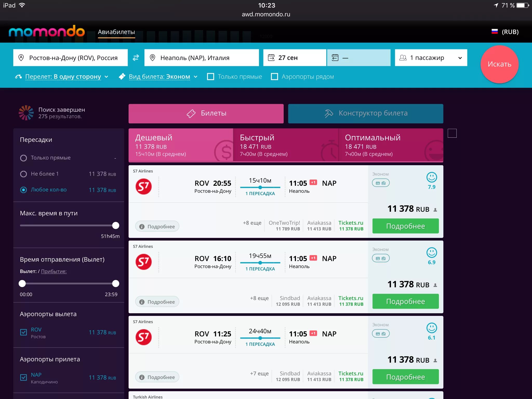The width and height of the screenshot is (532, 399).
Task: Sort by the Оптимальный tab
Action: (x=391, y=145)
